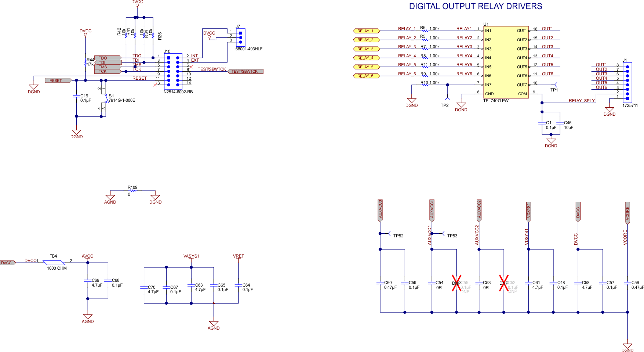Click test point TP53 label
Screen dimensions: 644x352
click(452, 236)
